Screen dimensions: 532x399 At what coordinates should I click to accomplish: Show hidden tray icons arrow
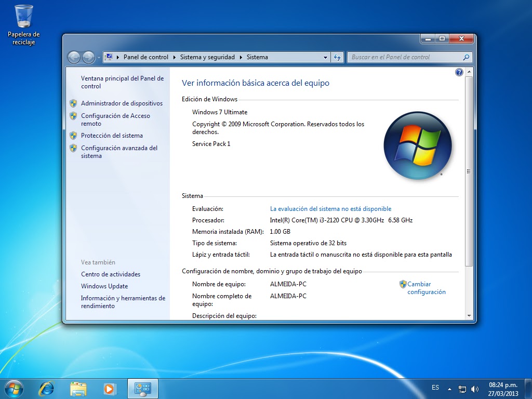[x=449, y=389]
